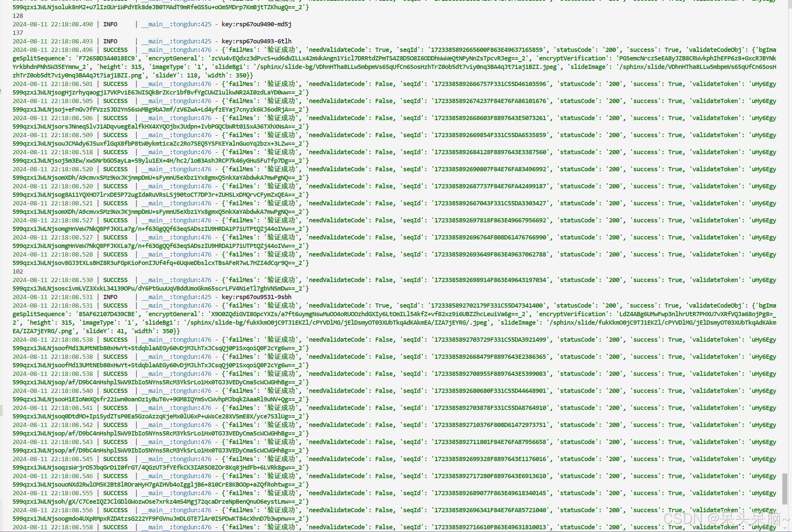Click the scroll-down arrow at bottom right

785,528
